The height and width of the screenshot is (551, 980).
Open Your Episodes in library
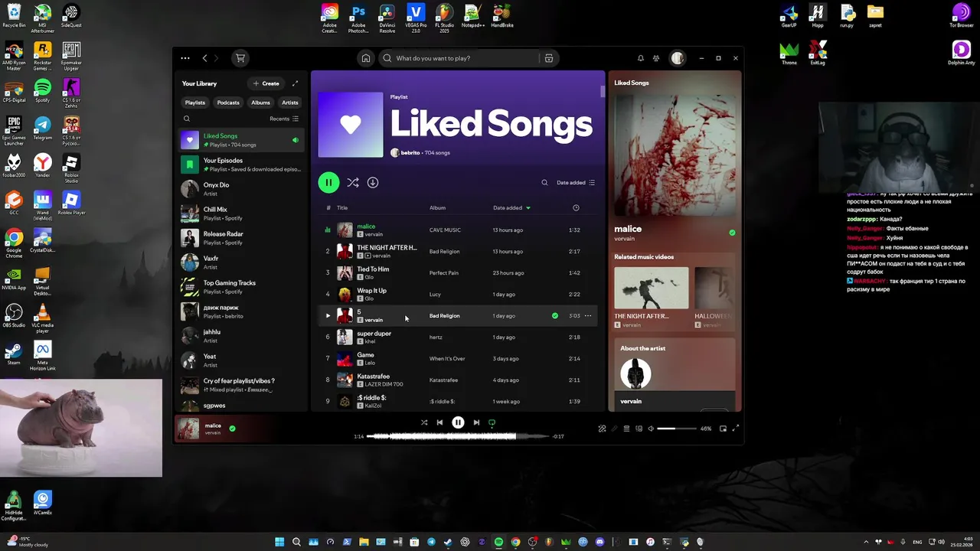241,165
